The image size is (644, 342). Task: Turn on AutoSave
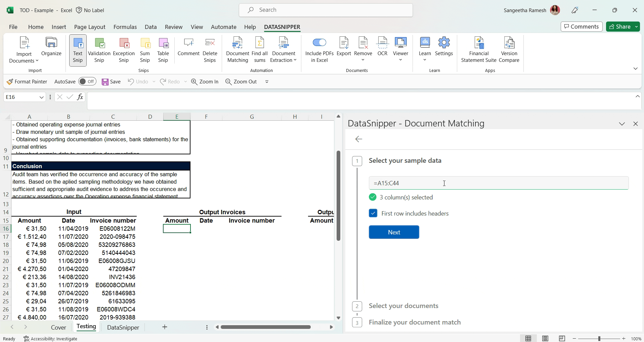tap(87, 81)
